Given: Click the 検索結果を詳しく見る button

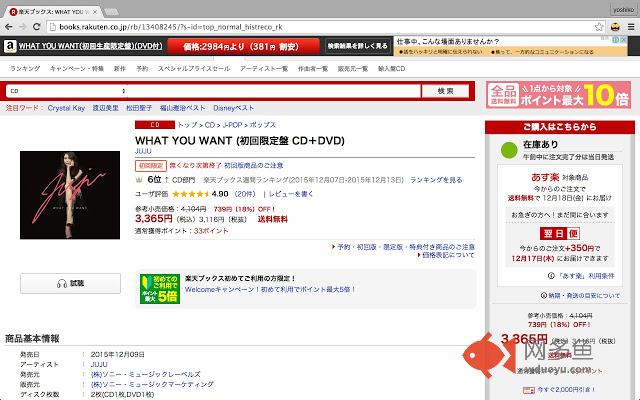Looking at the screenshot, I should click(x=358, y=46).
